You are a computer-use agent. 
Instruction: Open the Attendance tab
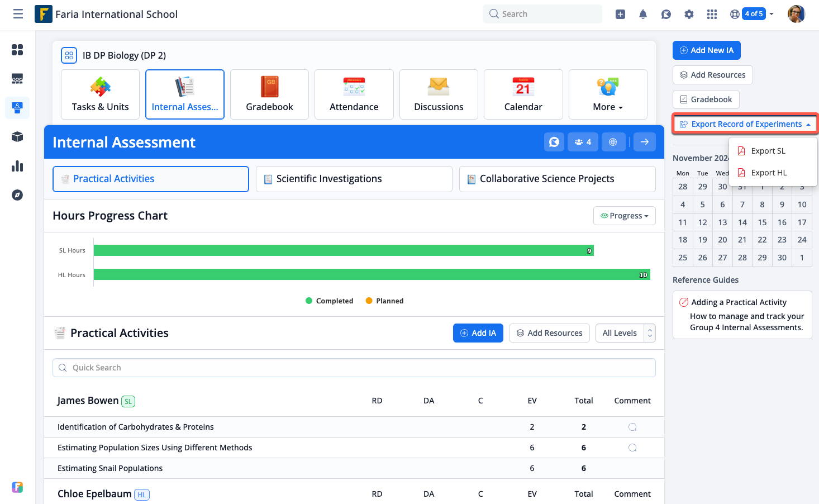coord(354,94)
